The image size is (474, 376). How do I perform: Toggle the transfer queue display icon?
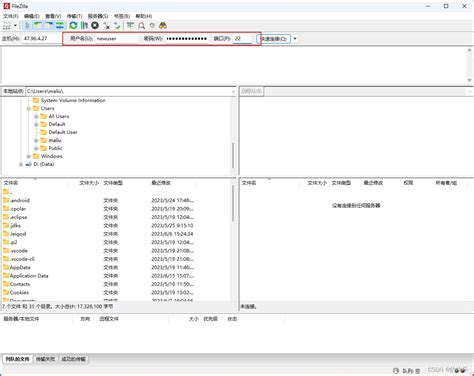point(60,25)
